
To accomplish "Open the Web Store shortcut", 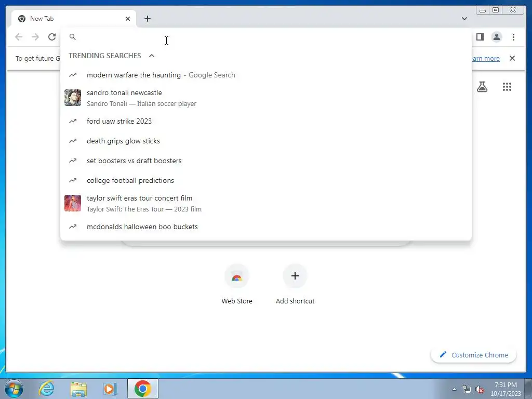I will (237, 284).
